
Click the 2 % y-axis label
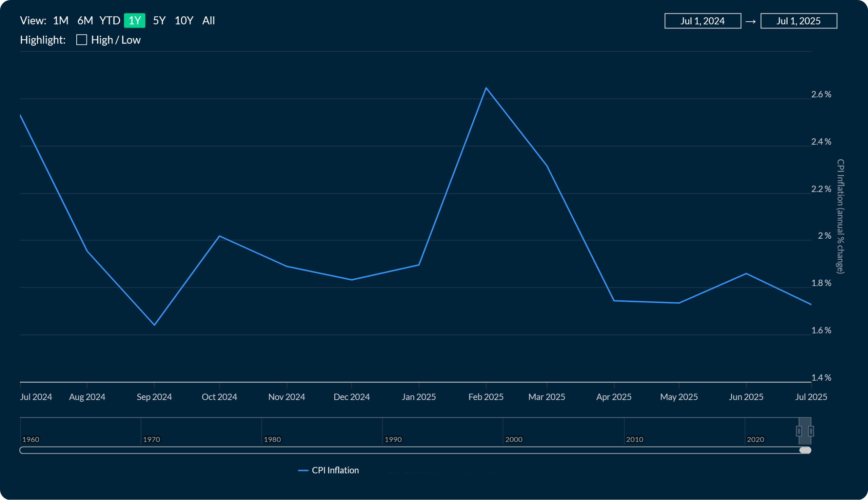825,236
